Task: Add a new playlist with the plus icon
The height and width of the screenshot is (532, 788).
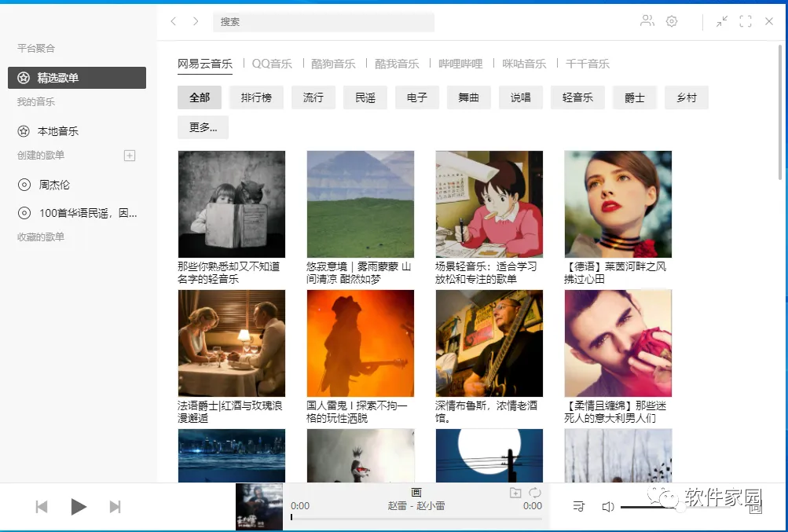Action: (130, 156)
